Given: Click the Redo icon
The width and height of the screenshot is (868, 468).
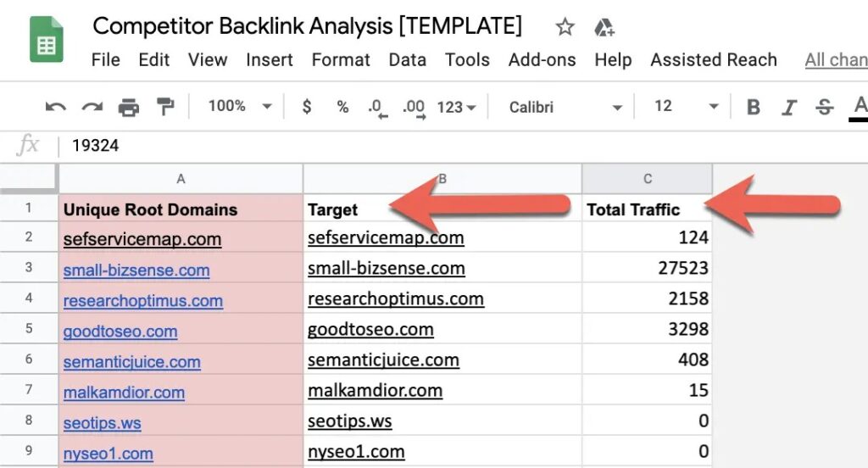Looking at the screenshot, I should (x=92, y=106).
